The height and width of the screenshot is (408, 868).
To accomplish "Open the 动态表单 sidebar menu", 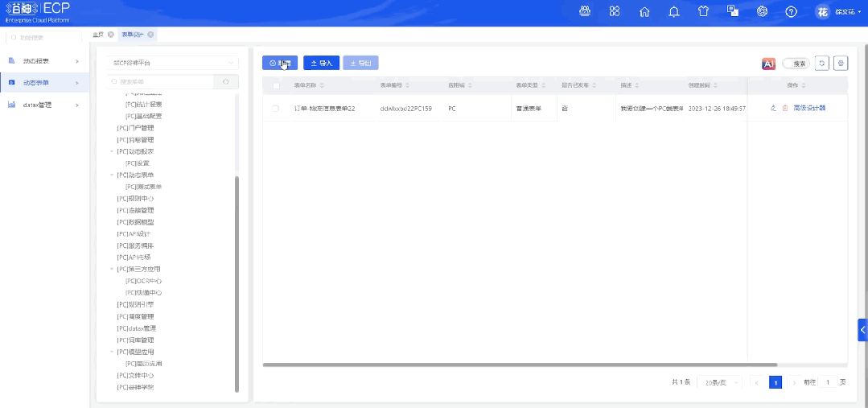I will coord(44,83).
